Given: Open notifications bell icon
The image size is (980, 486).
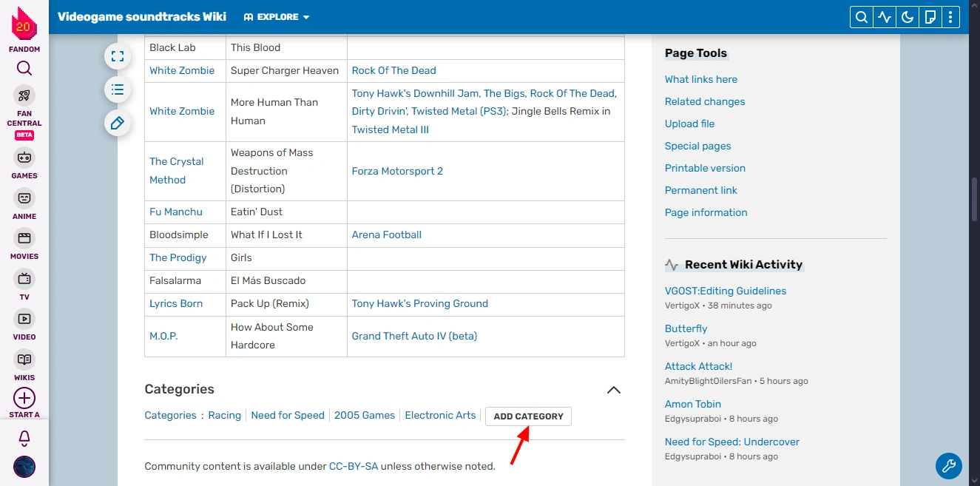Looking at the screenshot, I should coord(24,439).
